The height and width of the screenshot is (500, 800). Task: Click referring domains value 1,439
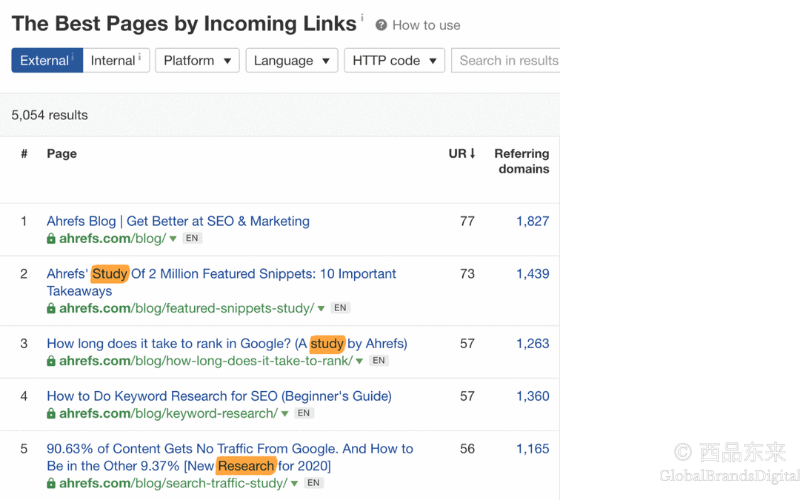[x=533, y=273]
